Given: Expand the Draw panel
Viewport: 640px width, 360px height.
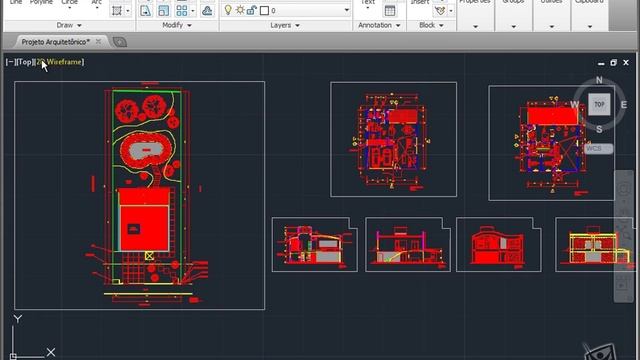Looking at the screenshot, I should [x=69, y=25].
